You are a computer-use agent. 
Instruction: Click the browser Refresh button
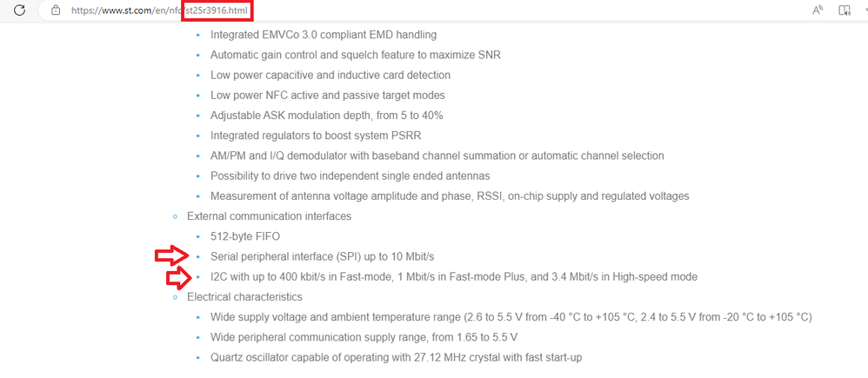coord(19,10)
